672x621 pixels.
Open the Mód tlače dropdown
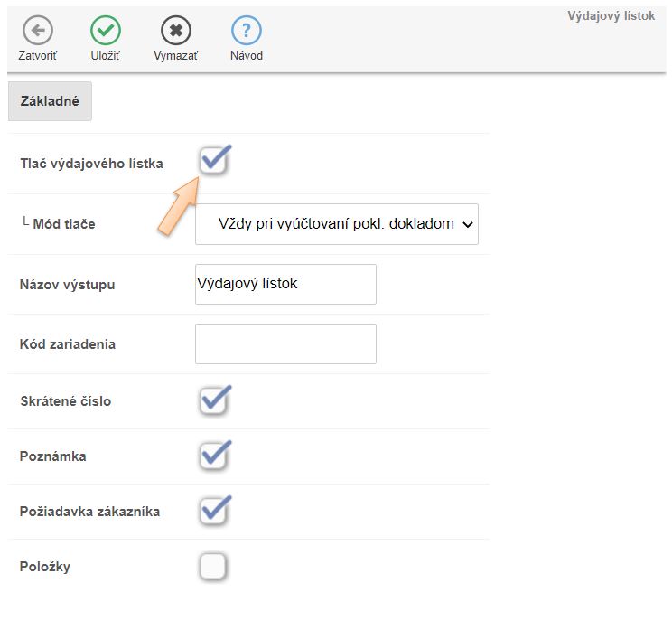(x=336, y=224)
